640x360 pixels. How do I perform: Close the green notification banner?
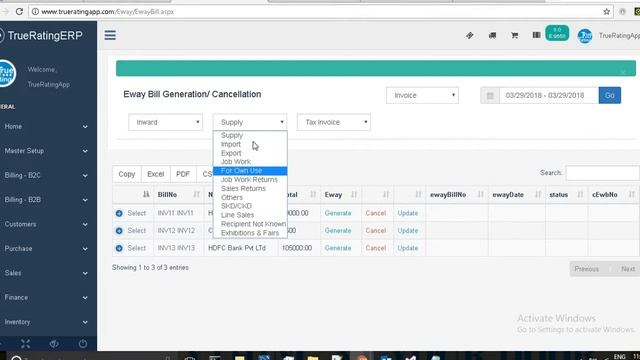[x=623, y=72]
